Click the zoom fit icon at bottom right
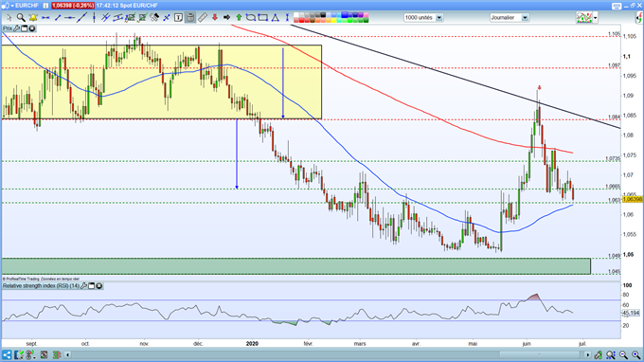This screenshot has height=362, width=644. click(x=611, y=354)
